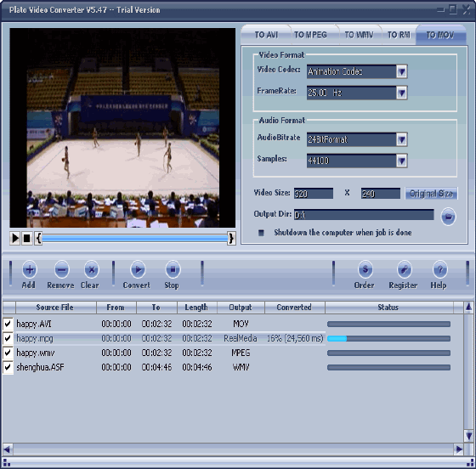
Task: Click the horizontal scroll right arrow
Action: (x=459, y=449)
